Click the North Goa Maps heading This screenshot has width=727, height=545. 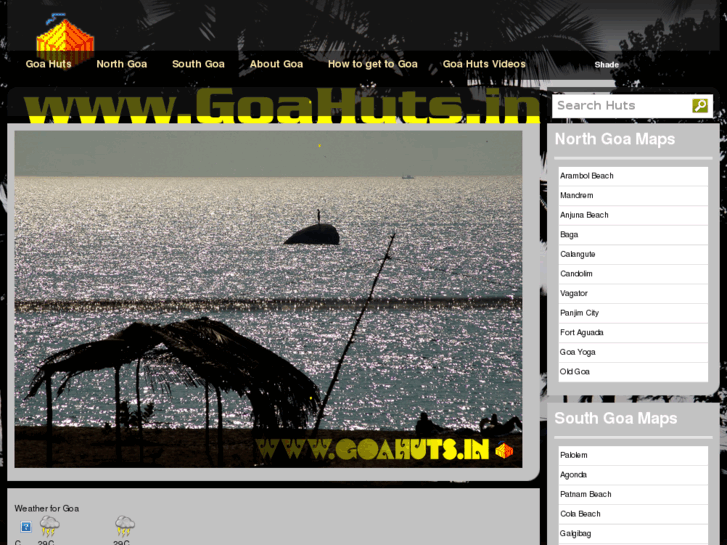pyautogui.click(x=615, y=139)
